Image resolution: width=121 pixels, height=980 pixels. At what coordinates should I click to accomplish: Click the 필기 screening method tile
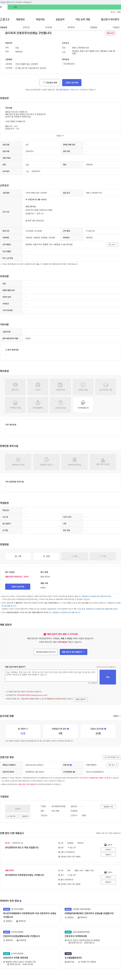coord(75,556)
